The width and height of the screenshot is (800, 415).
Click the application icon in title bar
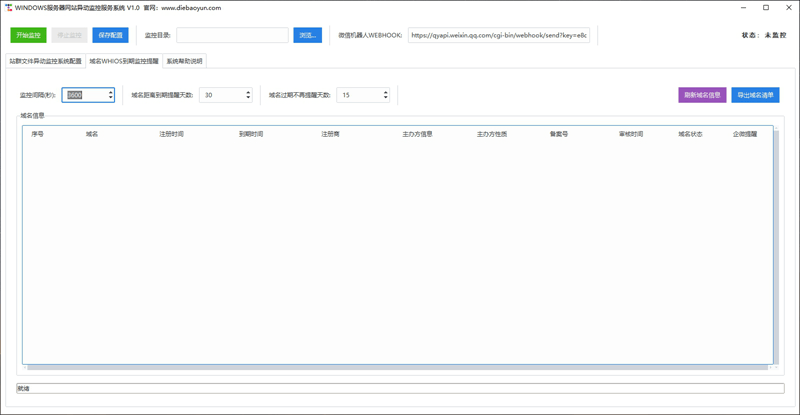8,8
